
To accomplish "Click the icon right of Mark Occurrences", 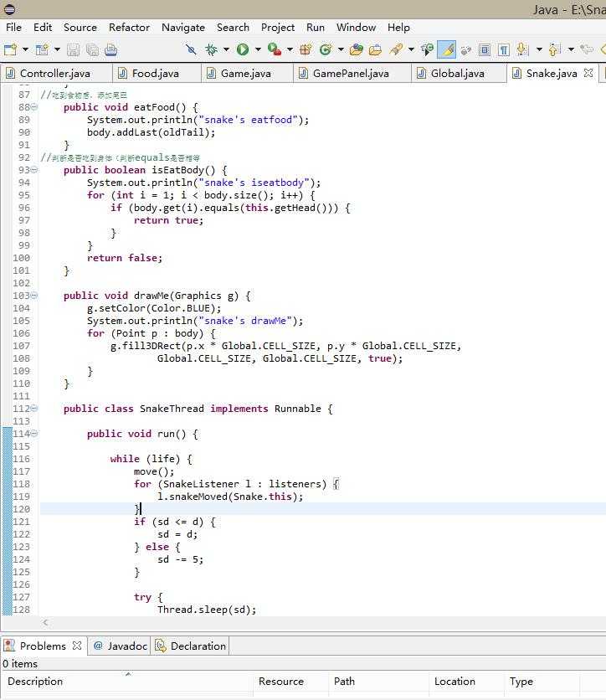I will pos(466,50).
